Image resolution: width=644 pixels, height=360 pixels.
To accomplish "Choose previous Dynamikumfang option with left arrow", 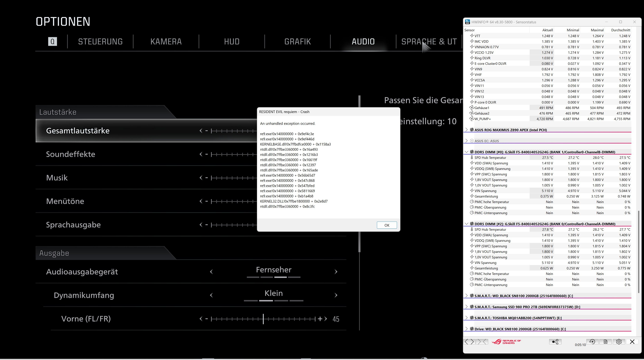I will [x=212, y=295].
